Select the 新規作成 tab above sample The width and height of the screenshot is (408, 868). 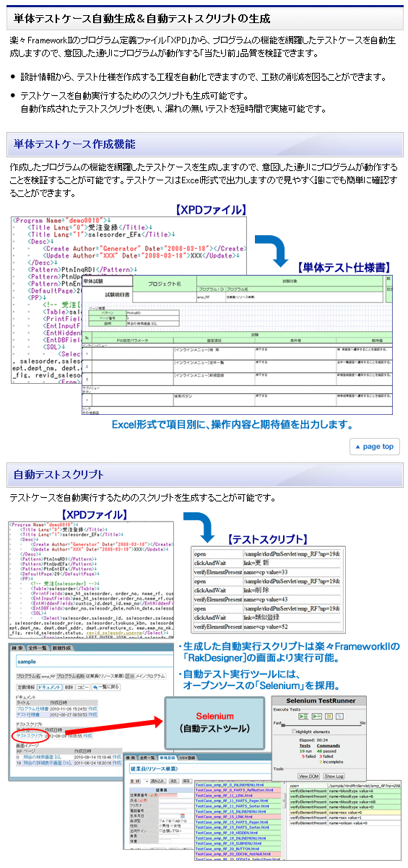point(62,648)
